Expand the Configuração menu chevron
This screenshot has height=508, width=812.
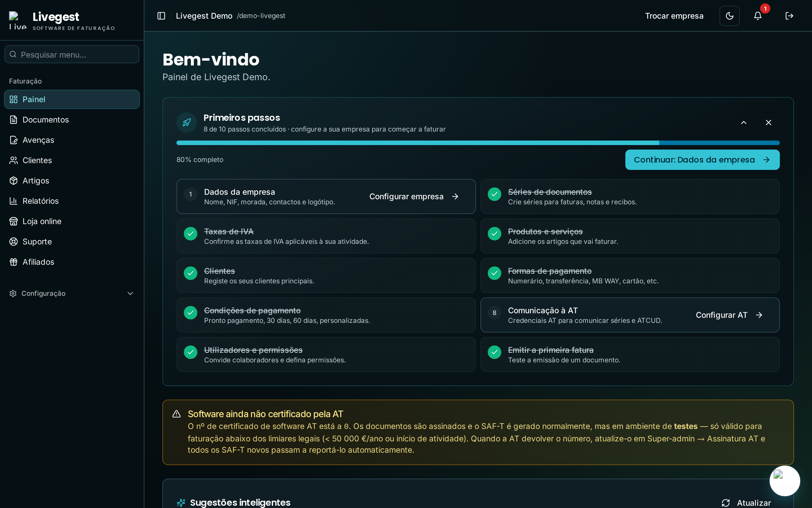coord(130,293)
